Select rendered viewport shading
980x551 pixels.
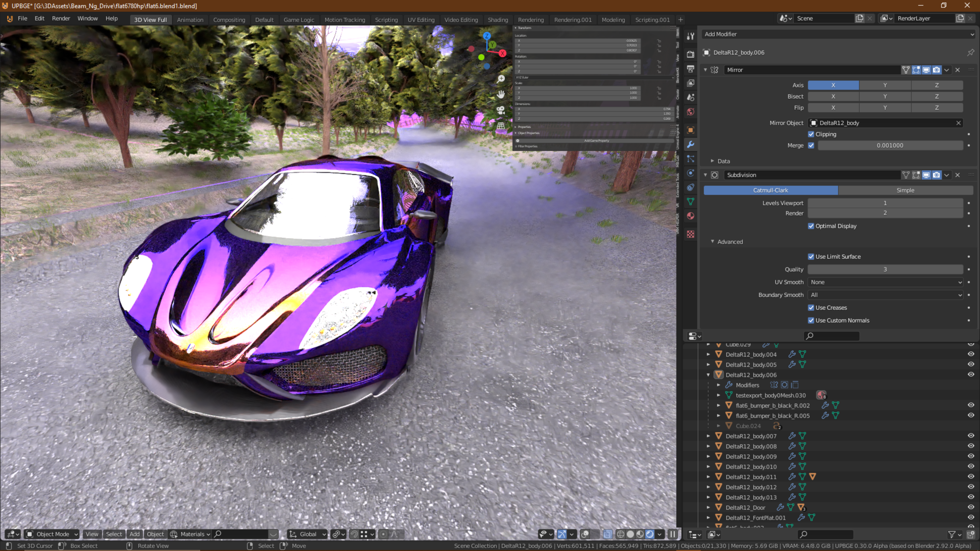650,534
